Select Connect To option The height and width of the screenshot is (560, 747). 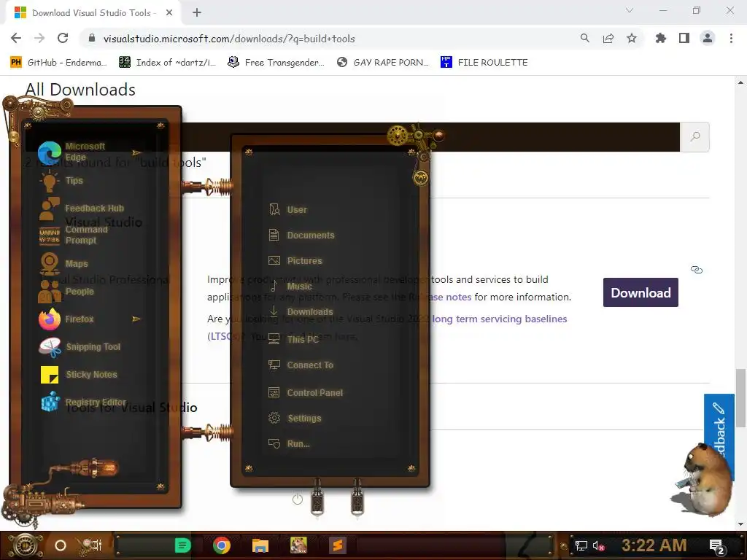tap(301, 365)
